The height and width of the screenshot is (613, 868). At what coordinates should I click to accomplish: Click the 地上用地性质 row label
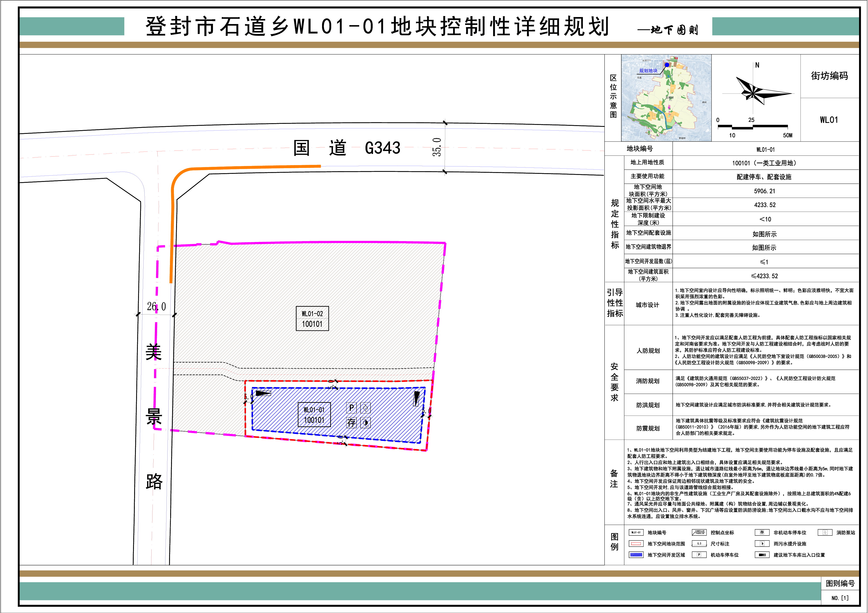(x=647, y=162)
